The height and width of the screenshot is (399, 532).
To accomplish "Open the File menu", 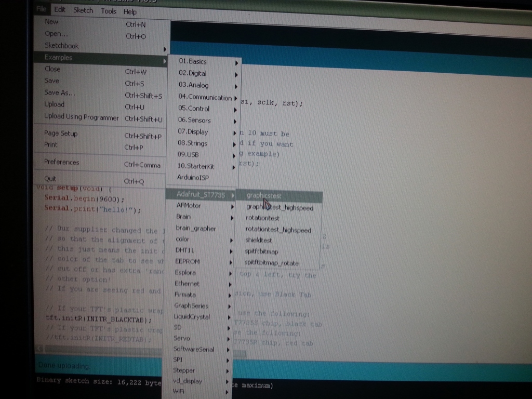I will pos(42,9).
